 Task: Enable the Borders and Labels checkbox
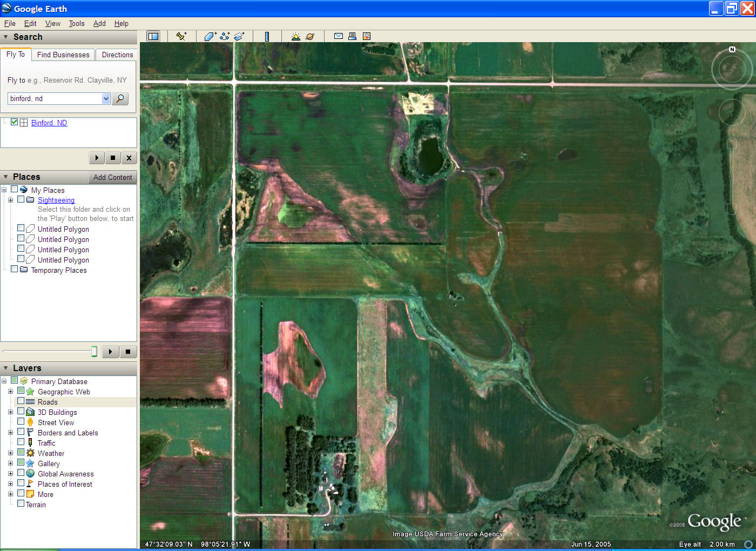pos(21,432)
